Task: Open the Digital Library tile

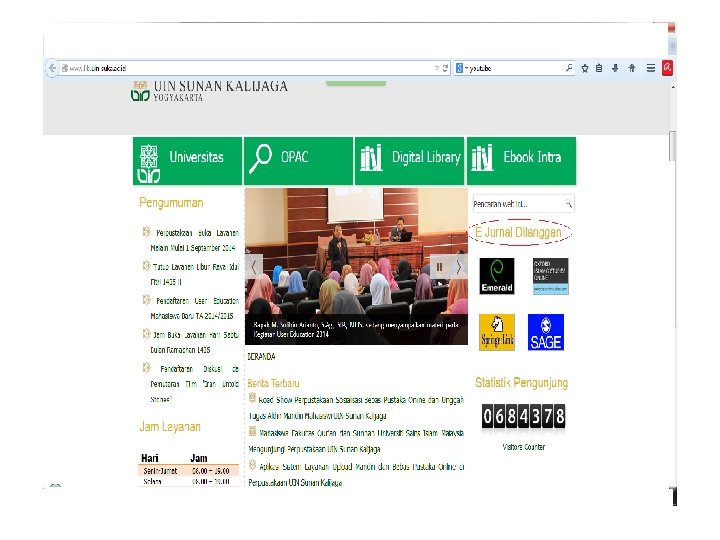Action: 410,161
